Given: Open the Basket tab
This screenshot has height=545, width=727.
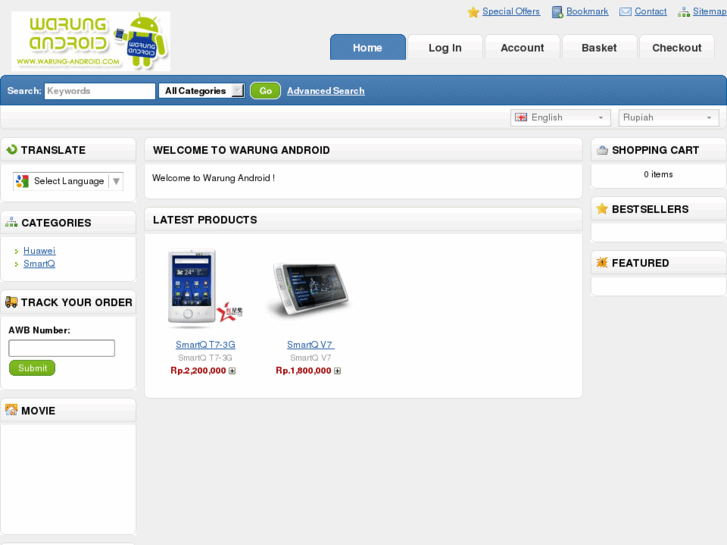Looking at the screenshot, I should pyautogui.click(x=599, y=47).
